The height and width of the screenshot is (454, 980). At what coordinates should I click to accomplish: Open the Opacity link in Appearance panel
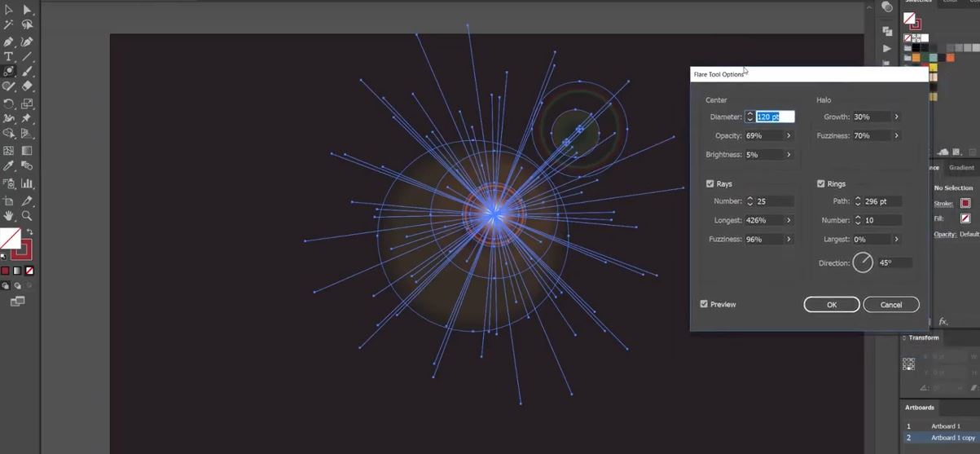pyautogui.click(x=945, y=234)
